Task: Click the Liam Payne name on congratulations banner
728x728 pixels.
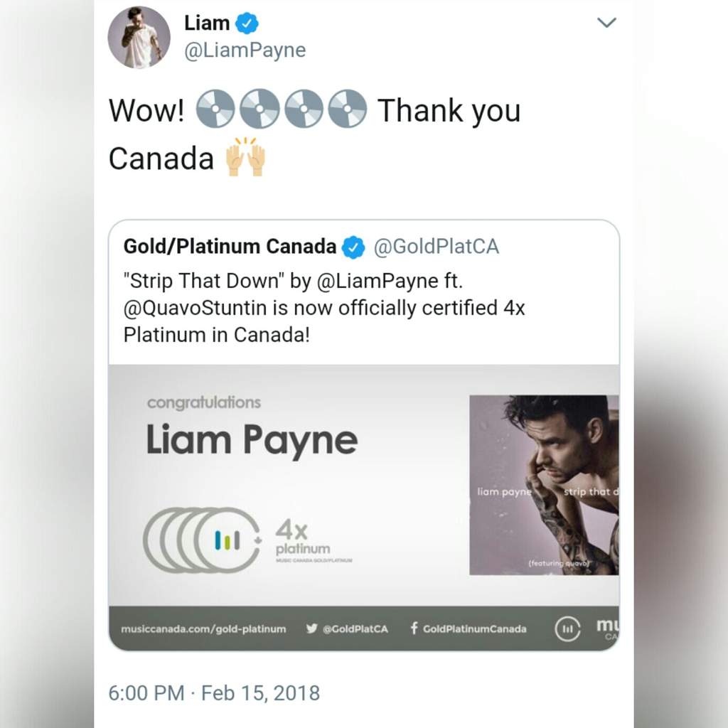Action: (x=252, y=439)
